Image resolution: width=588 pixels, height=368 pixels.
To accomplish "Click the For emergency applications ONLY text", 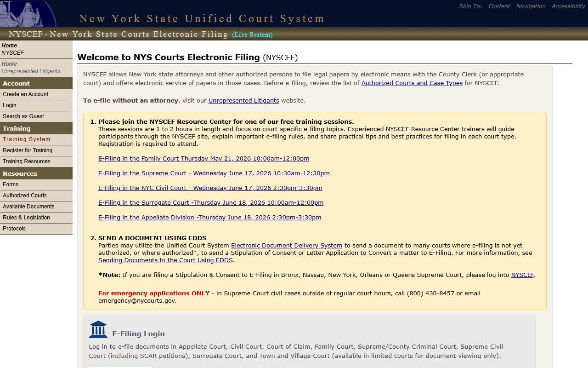I will [154, 293].
